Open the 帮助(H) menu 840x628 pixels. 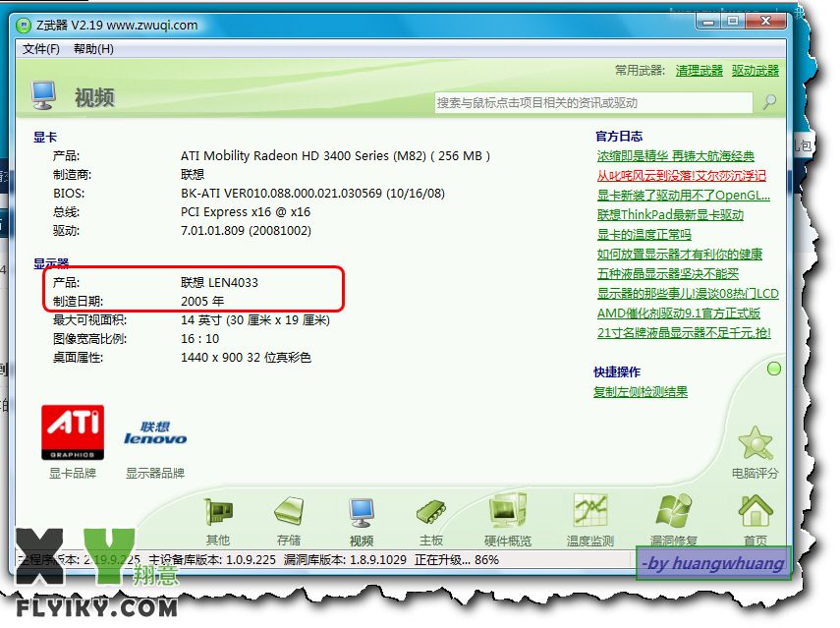pyautogui.click(x=93, y=49)
